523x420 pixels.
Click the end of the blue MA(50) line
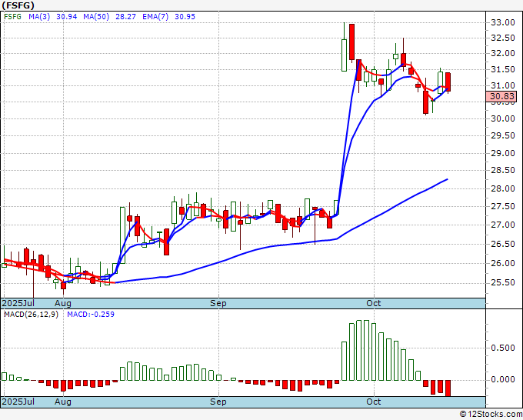click(x=448, y=179)
